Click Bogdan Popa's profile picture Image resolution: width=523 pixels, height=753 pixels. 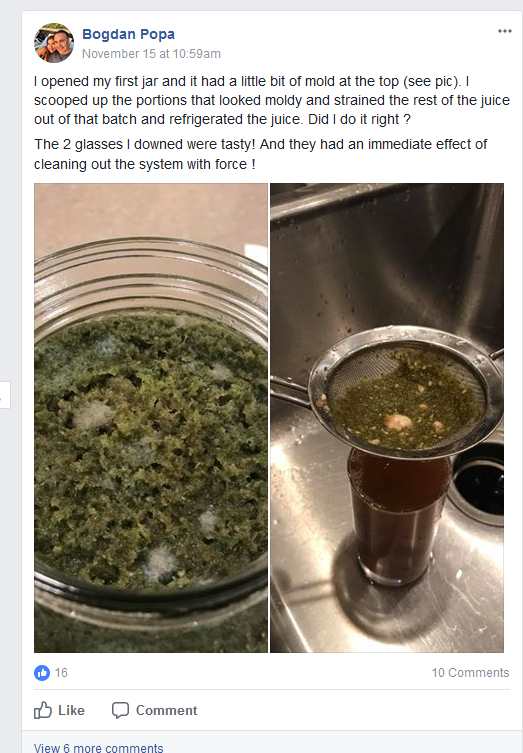click(54, 43)
